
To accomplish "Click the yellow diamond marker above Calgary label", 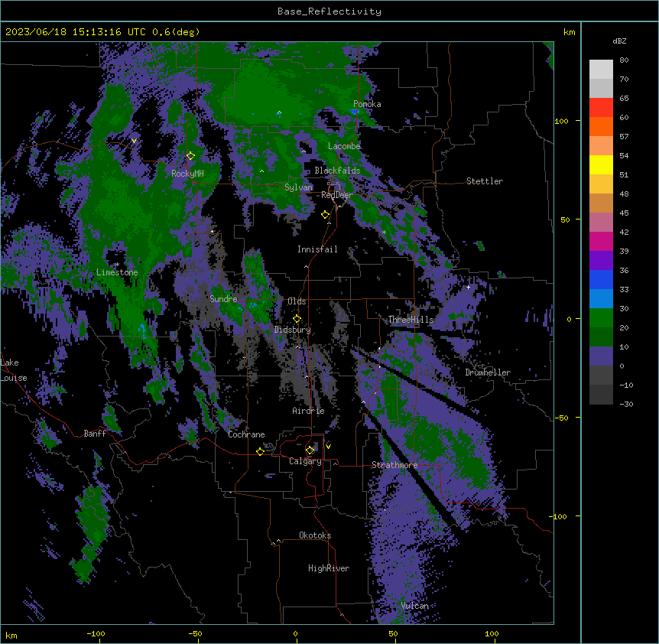I will 310,450.
